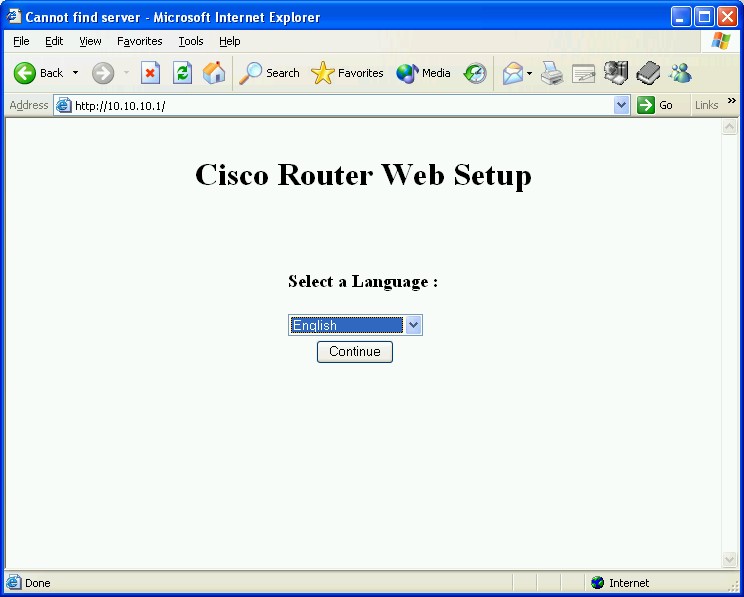Go back with the green Back arrow
744x597 pixels.
[38, 73]
